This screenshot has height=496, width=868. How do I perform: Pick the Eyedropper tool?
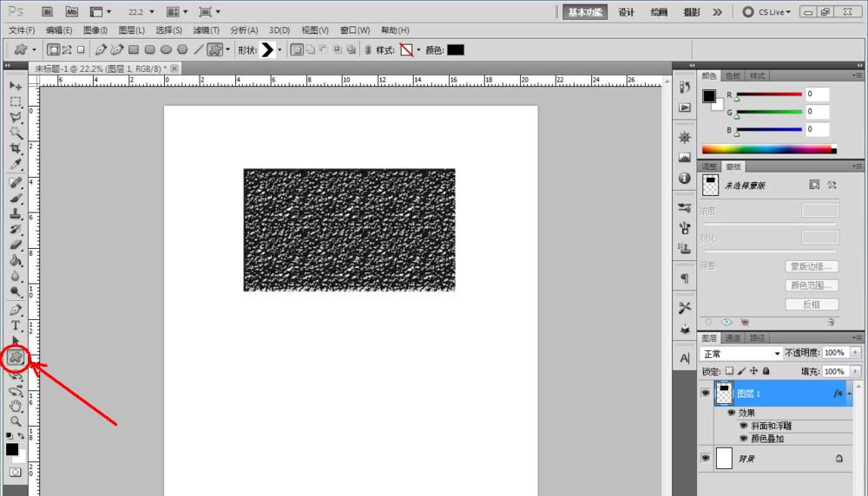(16, 164)
